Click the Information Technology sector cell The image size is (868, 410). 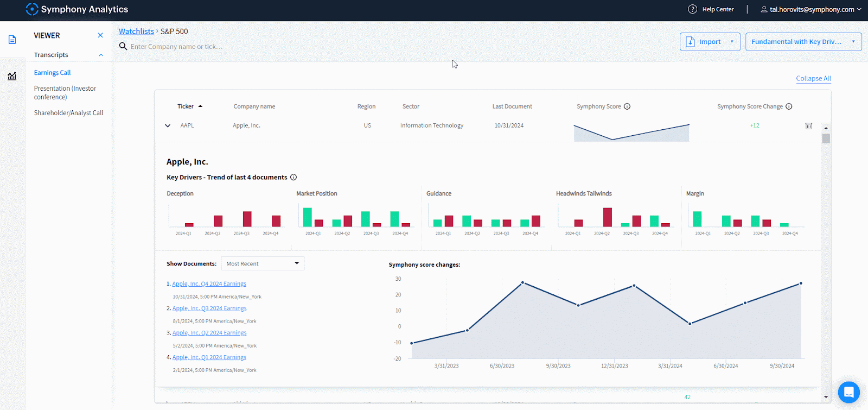(432, 125)
